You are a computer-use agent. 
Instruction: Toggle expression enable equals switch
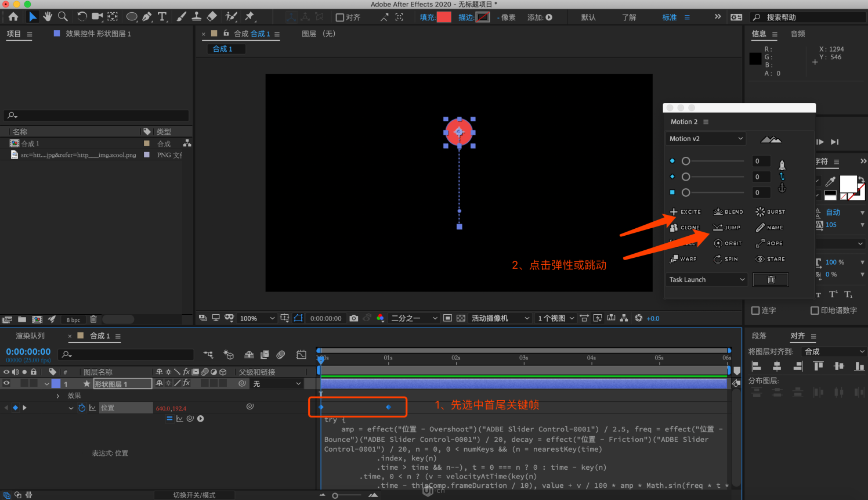click(169, 419)
